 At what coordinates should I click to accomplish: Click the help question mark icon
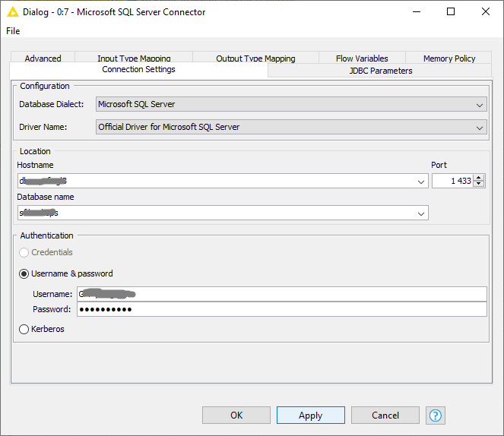(x=436, y=415)
